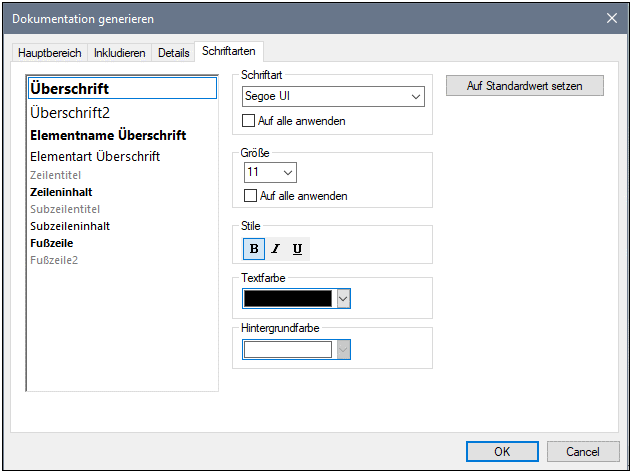Image resolution: width=632 pixels, height=473 pixels.
Task: Close the Dokumentation generieren dialog
Action: click(612, 17)
